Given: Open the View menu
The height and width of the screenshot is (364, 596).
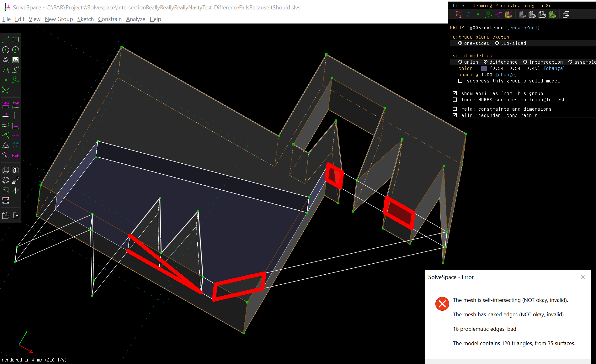Looking at the screenshot, I should point(35,19).
